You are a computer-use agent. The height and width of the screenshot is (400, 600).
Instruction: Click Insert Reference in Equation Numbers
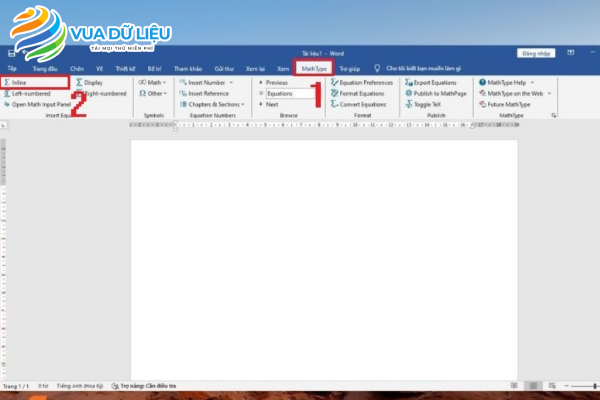click(x=207, y=93)
